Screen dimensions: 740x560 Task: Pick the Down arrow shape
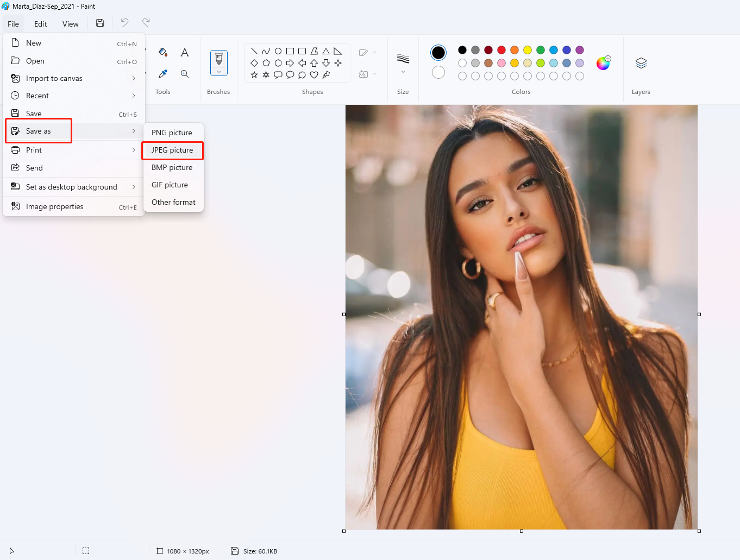coord(326,63)
